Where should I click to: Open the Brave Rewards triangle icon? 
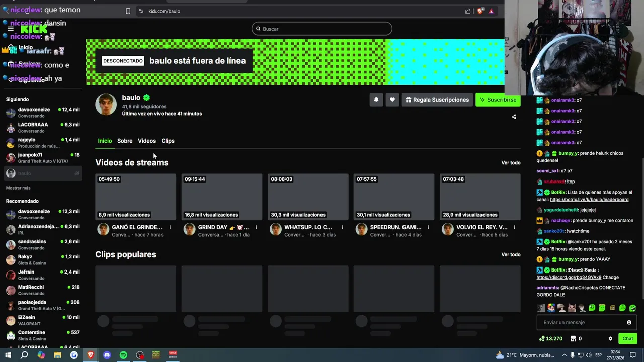[491, 11]
